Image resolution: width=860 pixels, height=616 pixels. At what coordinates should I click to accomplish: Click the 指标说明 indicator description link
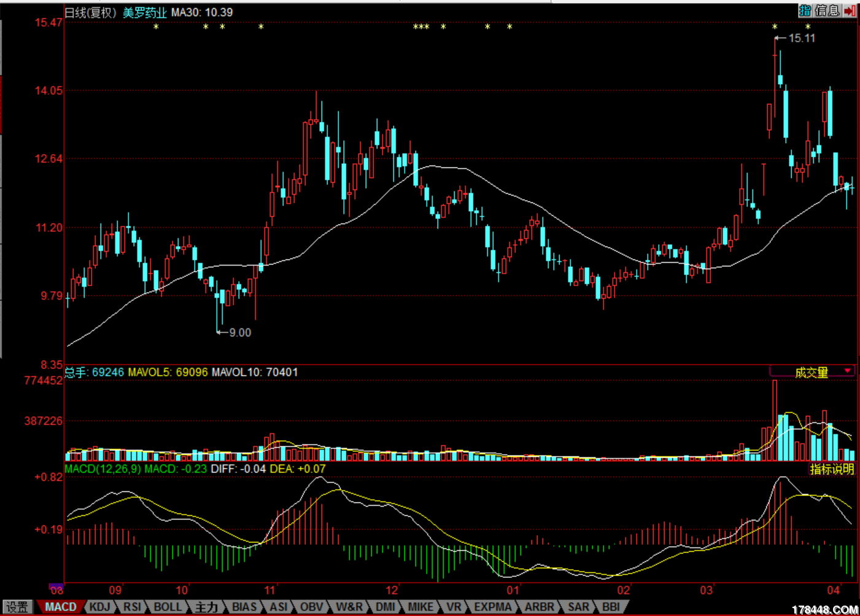(832, 469)
